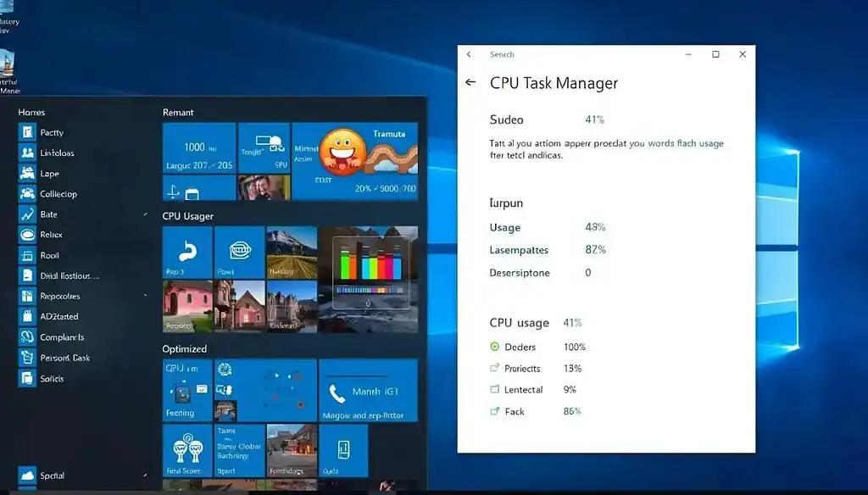Click the phone icon on the Manth iGT tile
Screen dimensions: 868x495
tap(337, 393)
